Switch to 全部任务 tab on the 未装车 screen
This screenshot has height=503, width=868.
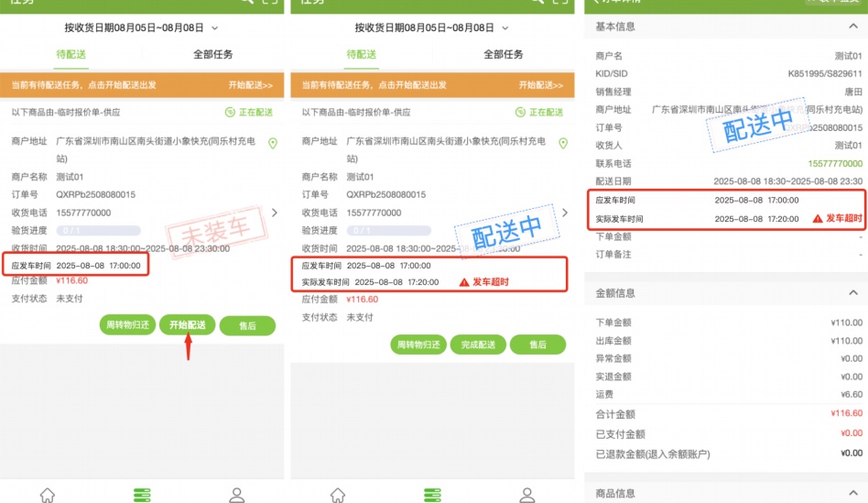coord(212,55)
